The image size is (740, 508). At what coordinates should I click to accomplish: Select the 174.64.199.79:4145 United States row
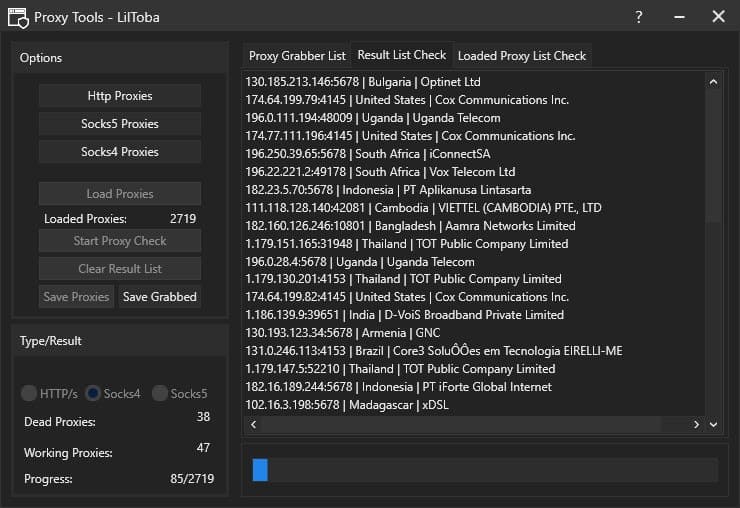[x=474, y=100]
